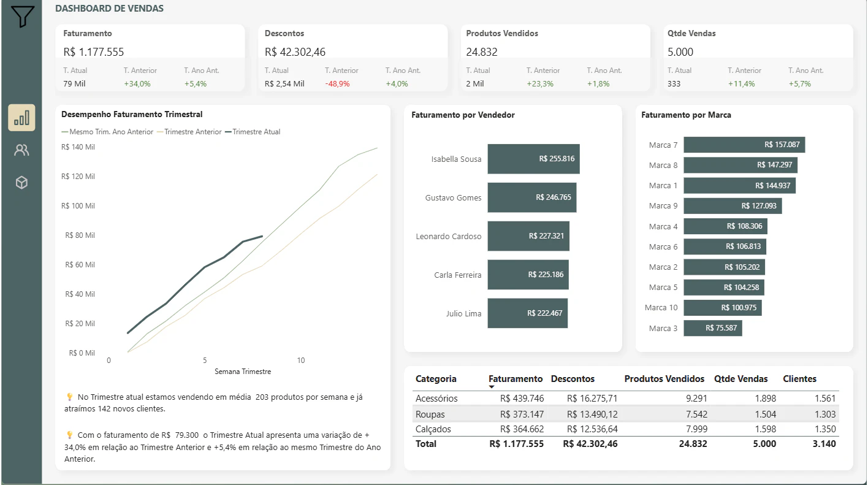The width and height of the screenshot is (868, 485).
Task: Select the Marca 1 bar R$ 144.937
Action: pos(740,185)
